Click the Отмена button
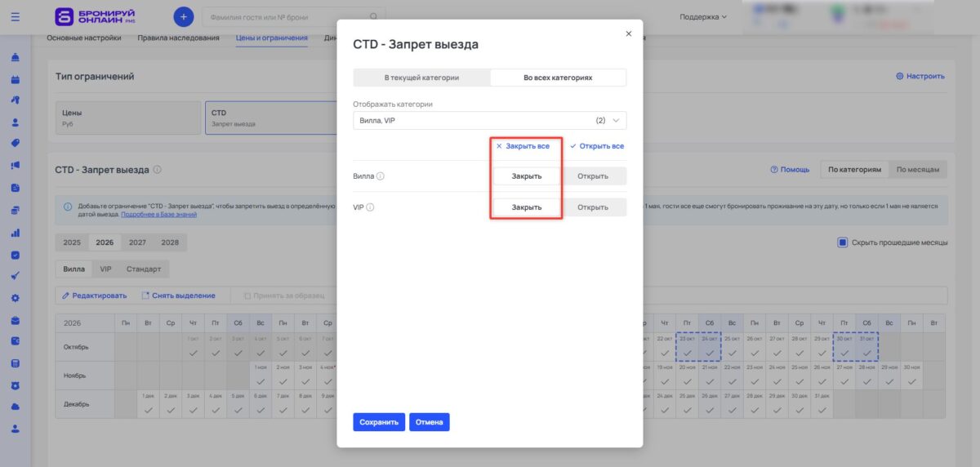This screenshot has width=980, height=467. pos(430,422)
